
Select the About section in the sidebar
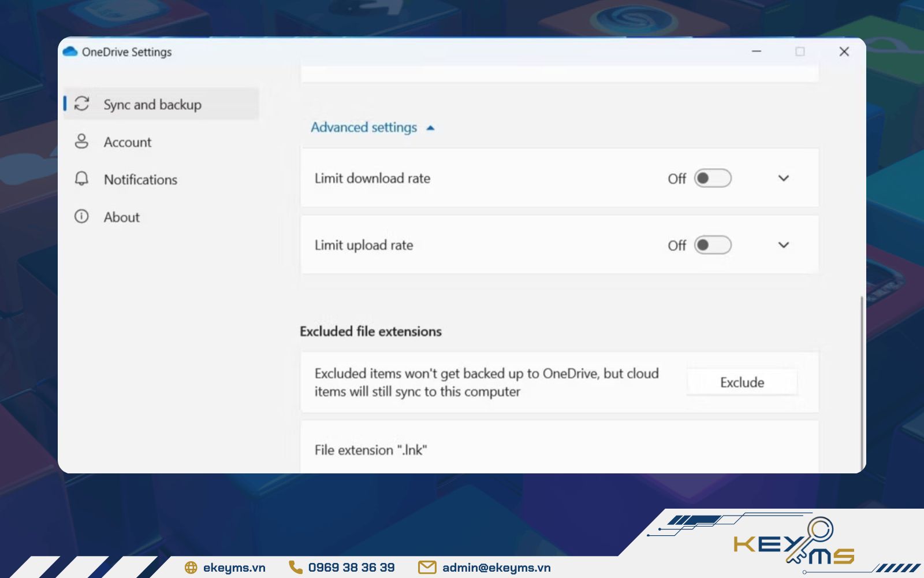pyautogui.click(x=121, y=217)
